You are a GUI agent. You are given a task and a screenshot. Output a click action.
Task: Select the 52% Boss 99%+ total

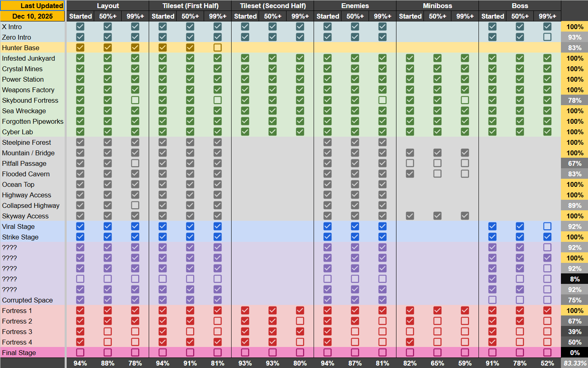point(547,363)
